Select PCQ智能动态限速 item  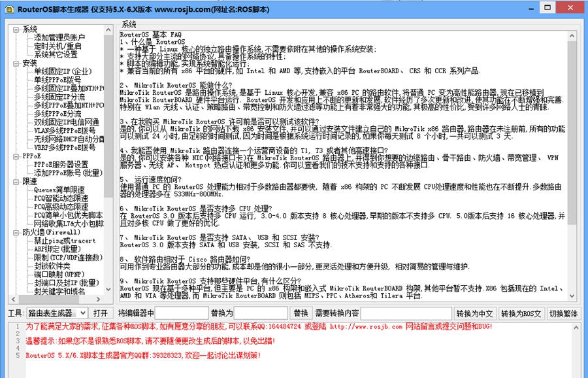61,198
